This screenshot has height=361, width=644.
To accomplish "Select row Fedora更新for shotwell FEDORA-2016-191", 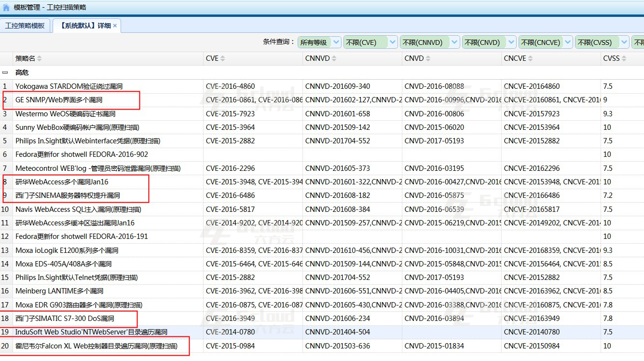I will coord(322,236).
